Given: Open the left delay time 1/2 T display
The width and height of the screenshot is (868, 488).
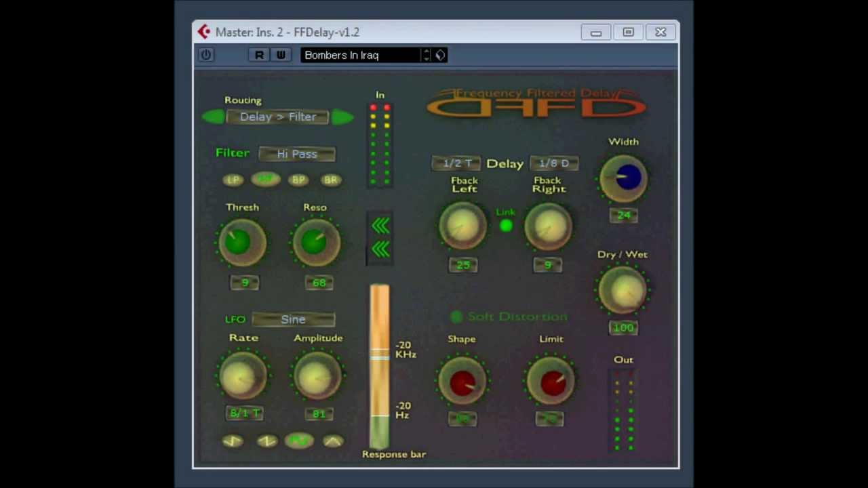Looking at the screenshot, I should (456, 163).
